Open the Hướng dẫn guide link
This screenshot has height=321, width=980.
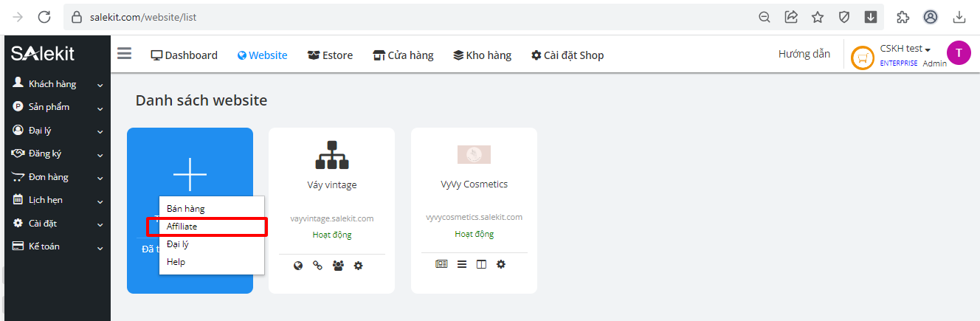click(x=804, y=54)
